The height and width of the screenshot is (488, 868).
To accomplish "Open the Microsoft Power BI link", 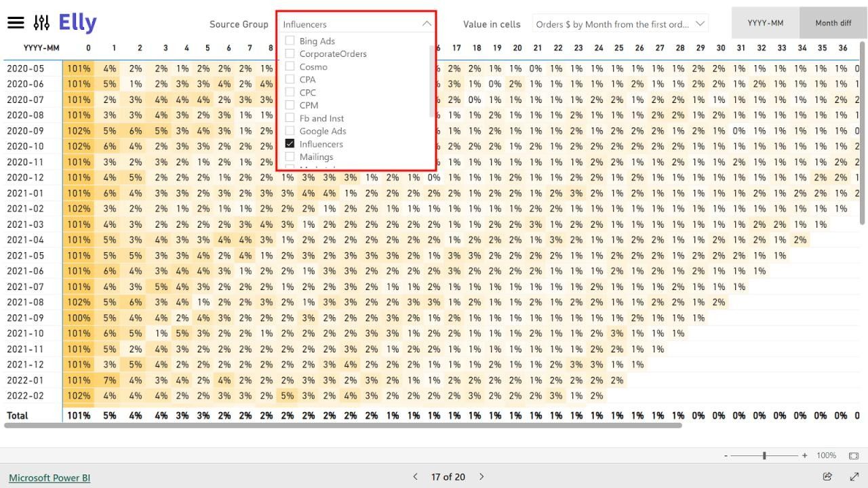I will pyautogui.click(x=49, y=477).
